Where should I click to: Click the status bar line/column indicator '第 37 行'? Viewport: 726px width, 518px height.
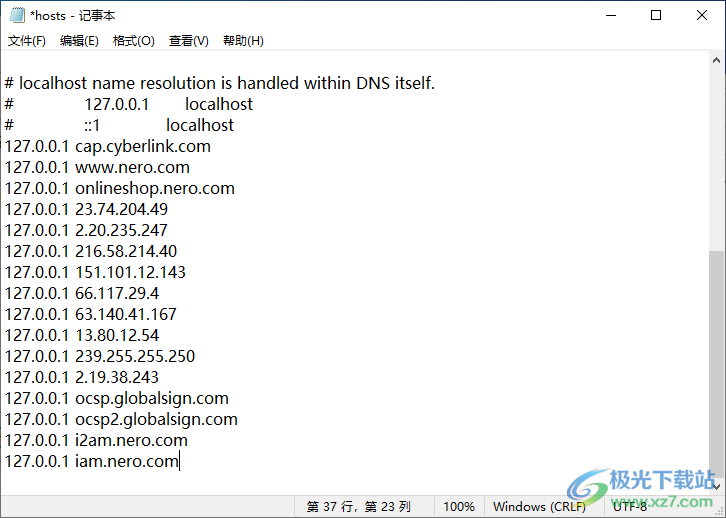tap(359, 507)
